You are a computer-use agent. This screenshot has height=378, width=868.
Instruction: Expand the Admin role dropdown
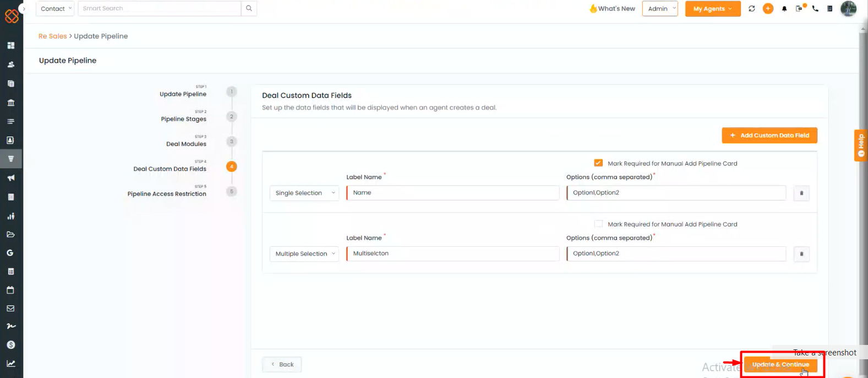point(660,9)
